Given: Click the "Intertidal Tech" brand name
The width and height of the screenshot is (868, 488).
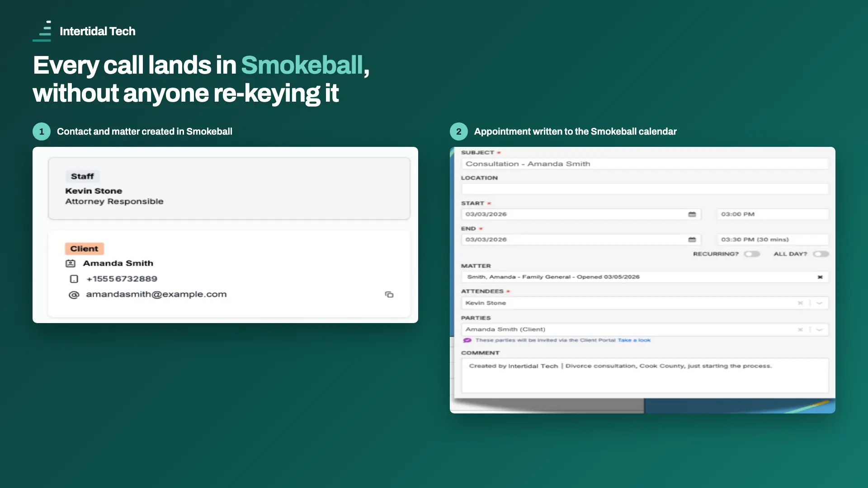Looking at the screenshot, I should [98, 31].
